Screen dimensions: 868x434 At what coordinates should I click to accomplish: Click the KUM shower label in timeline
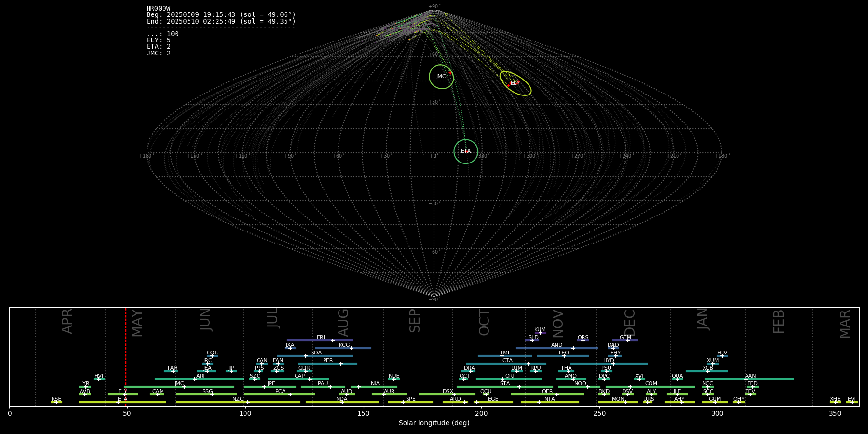coord(540,330)
